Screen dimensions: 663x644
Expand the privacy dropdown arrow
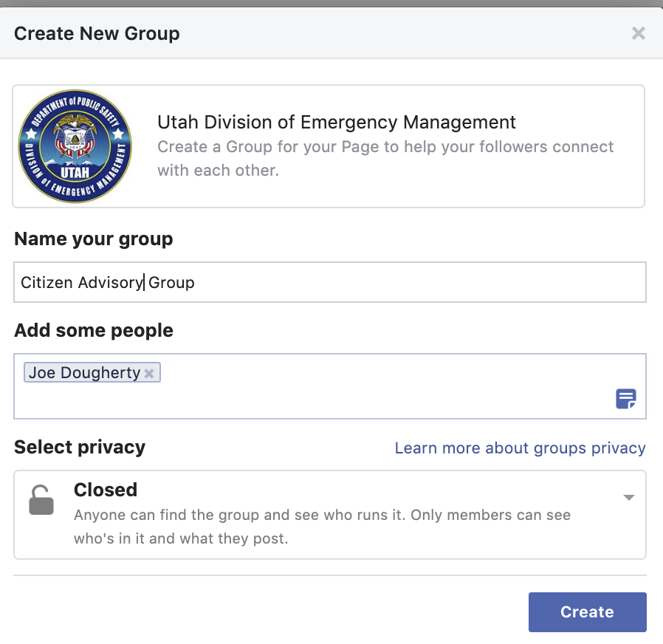tap(628, 498)
